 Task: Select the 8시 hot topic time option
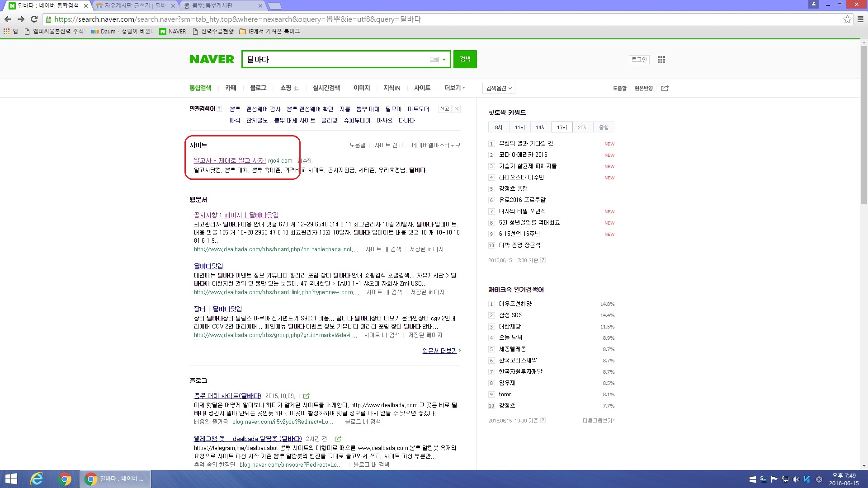coord(499,127)
